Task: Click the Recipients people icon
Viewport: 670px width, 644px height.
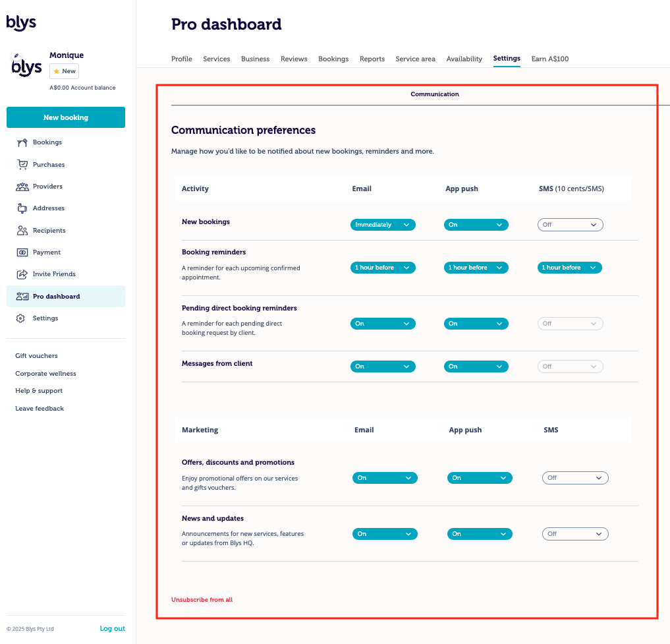Action: 22,231
